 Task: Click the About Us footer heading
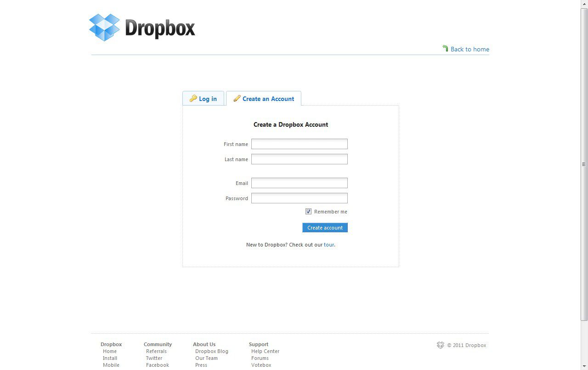tap(204, 344)
